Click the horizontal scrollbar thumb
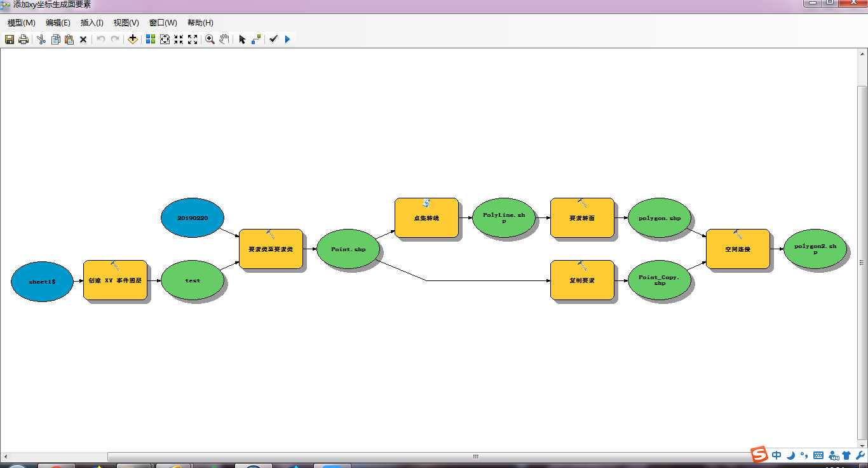Screen dimensions: 868x468 tap(475, 457)
